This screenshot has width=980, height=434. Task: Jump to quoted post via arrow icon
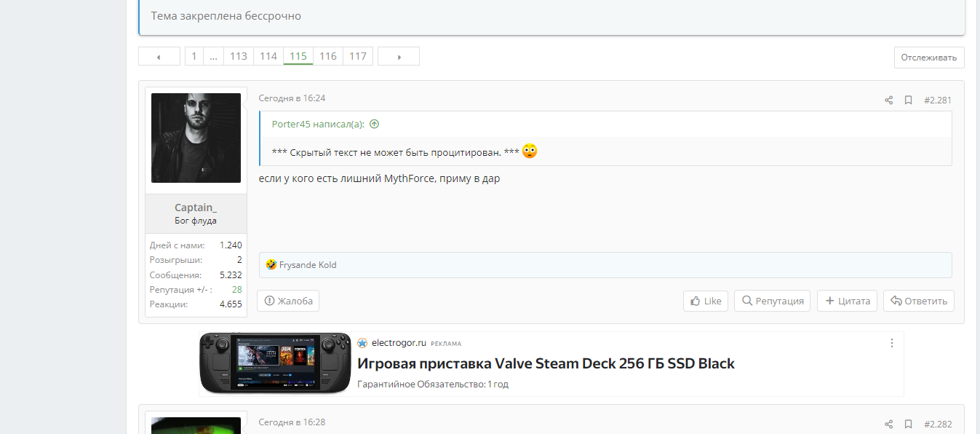[374, 124]
